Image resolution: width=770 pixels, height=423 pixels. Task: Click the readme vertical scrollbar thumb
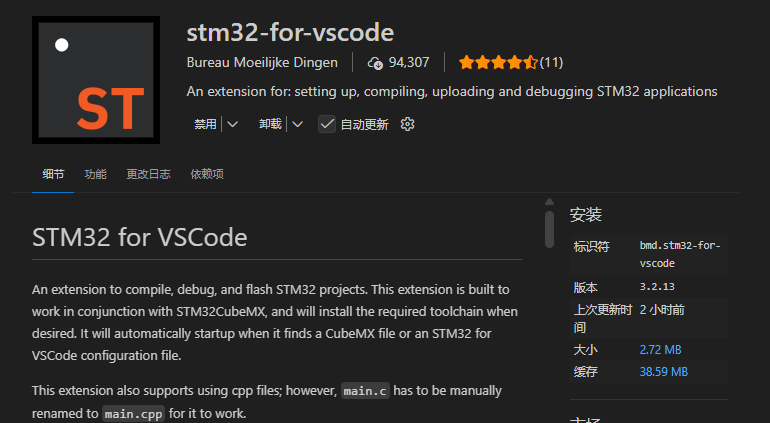coord(549,228)
